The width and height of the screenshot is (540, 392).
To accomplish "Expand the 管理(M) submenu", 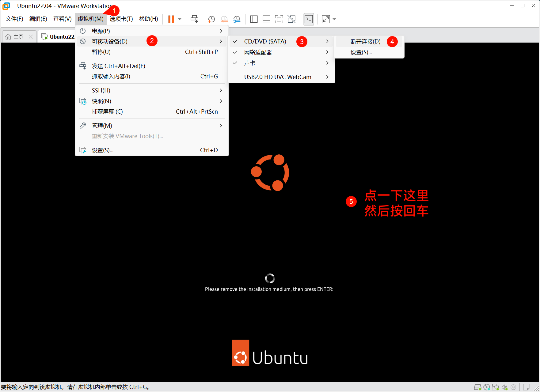I will (x=152, y=126).
